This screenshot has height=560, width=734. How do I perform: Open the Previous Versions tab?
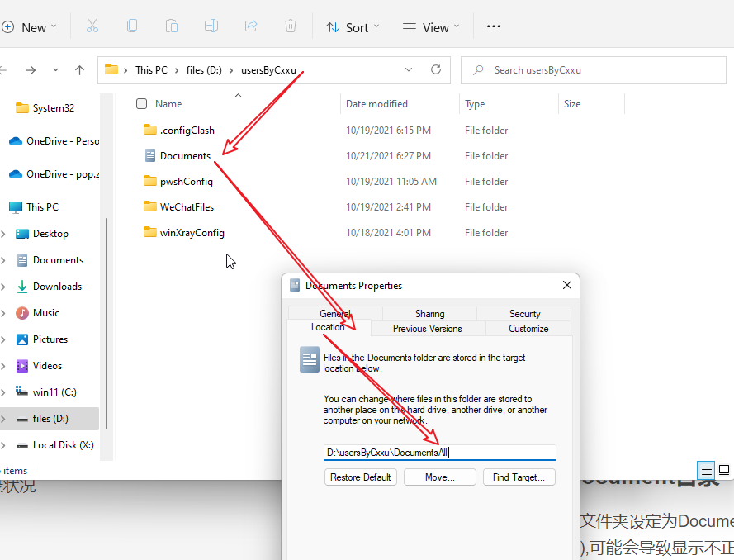(428, 328)
